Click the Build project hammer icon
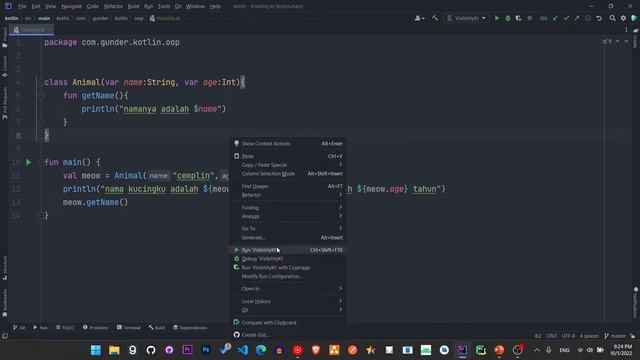The image size is (640, 360). 435,18
